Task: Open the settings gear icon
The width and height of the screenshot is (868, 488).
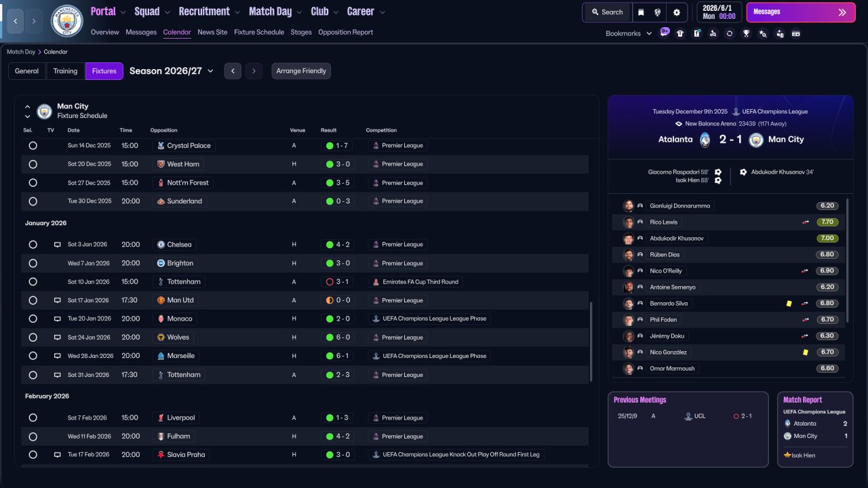Action: pyautogui.click(x=676, y=12)
